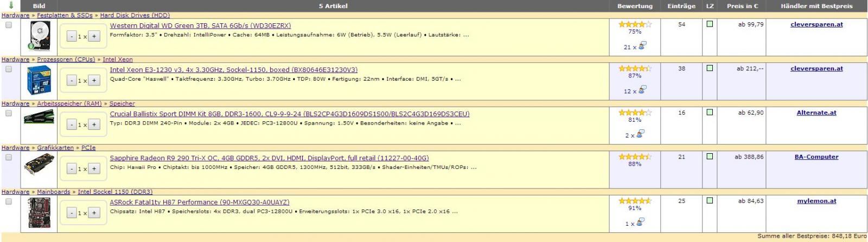Viewport: 868px width, 242px height.
Task: Click the green down arrow in header
Action: point(10,5)
